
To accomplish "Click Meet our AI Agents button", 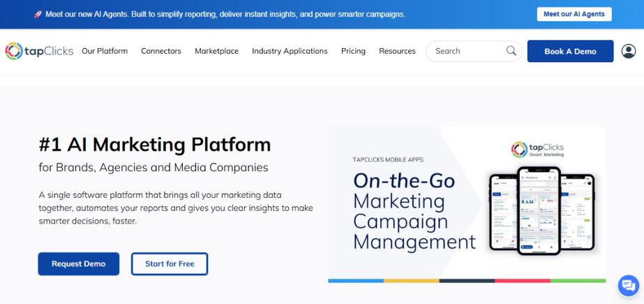I will [x=574, y=14].
